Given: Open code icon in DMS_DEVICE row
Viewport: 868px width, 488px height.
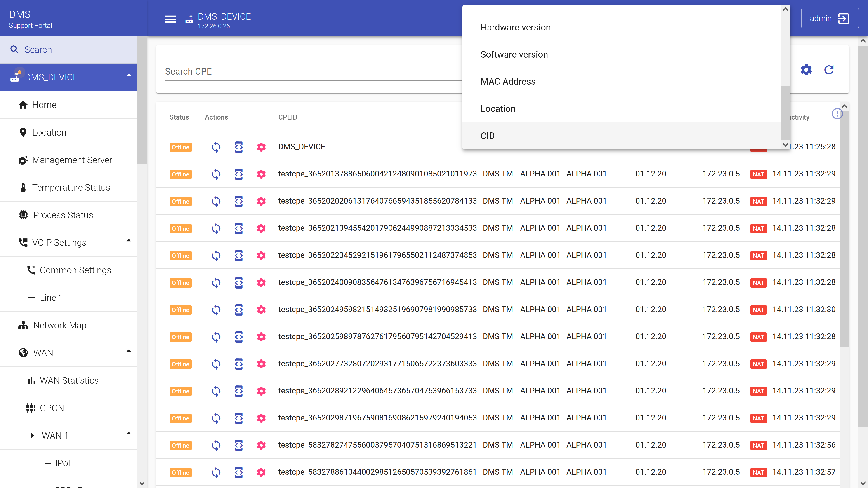Looking at the screenshot, I should pos(238,147).
